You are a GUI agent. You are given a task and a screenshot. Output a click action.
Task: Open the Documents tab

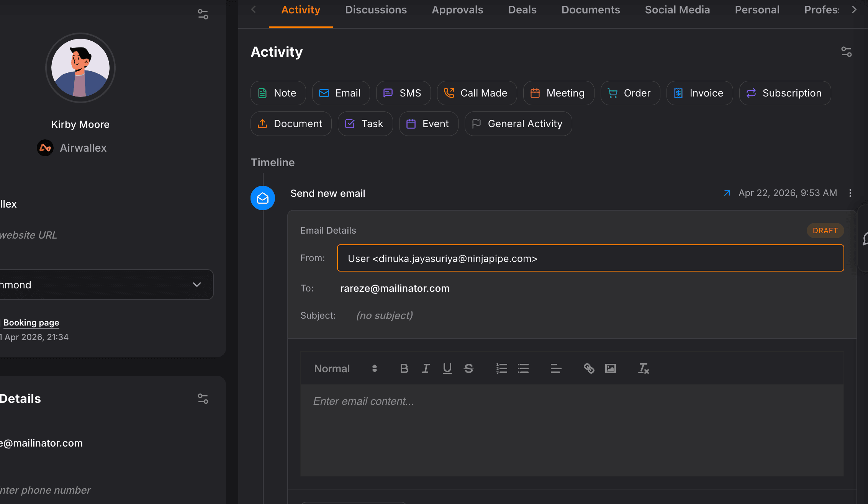[x=591, y=10]
